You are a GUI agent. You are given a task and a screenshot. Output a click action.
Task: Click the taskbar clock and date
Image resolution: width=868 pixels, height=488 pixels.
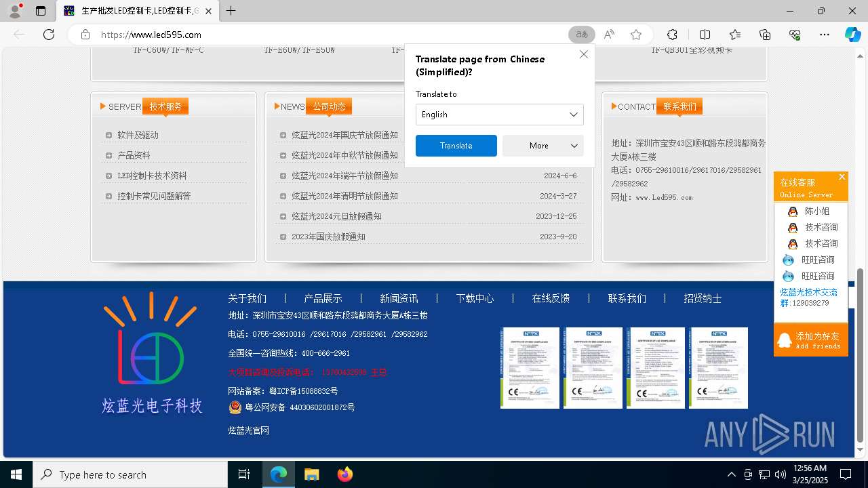click(x=810, y=474)
